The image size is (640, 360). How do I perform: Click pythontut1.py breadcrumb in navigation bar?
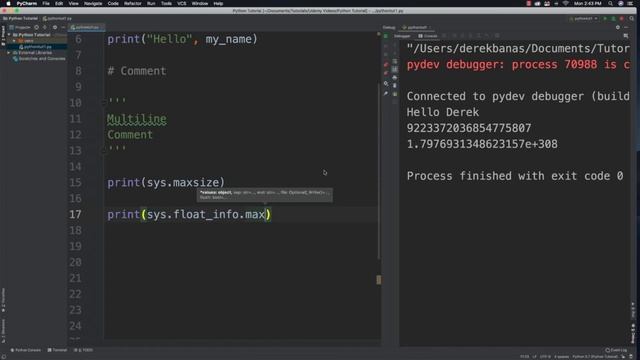(58, 19)
